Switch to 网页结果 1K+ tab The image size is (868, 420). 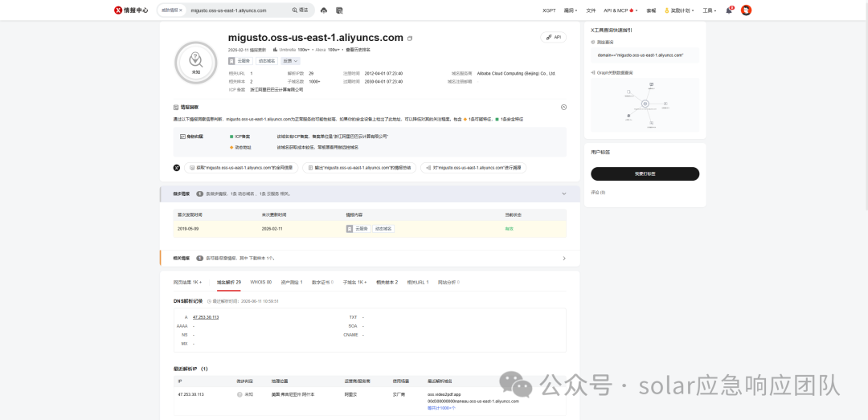[x=187, y=282]
